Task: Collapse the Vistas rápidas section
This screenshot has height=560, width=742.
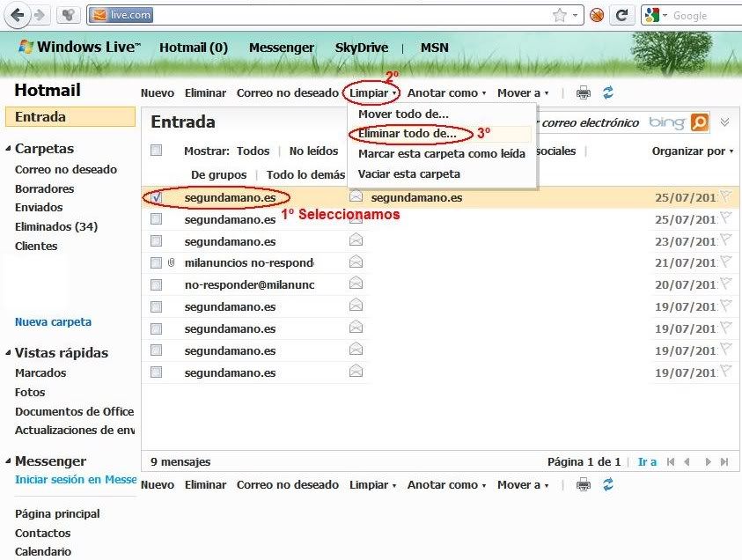Action: click(x=8, y=353)
